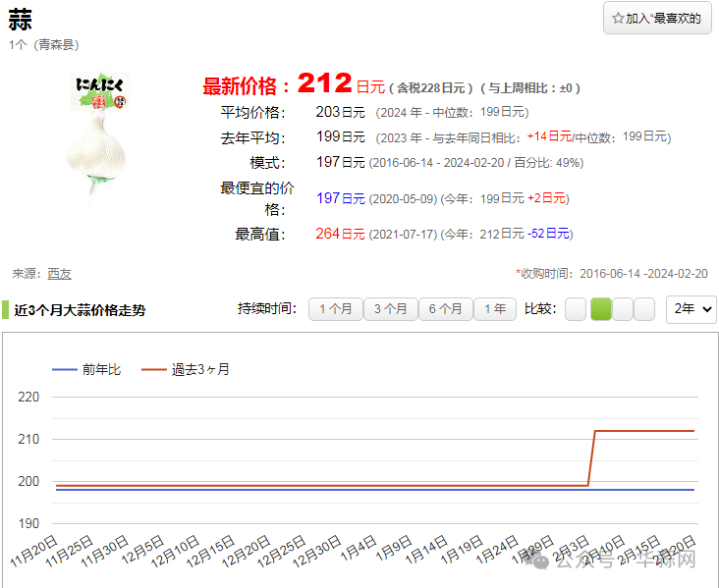Click the 蒜 product title
This screenshot has height=588, width=719.
point(20,21)
